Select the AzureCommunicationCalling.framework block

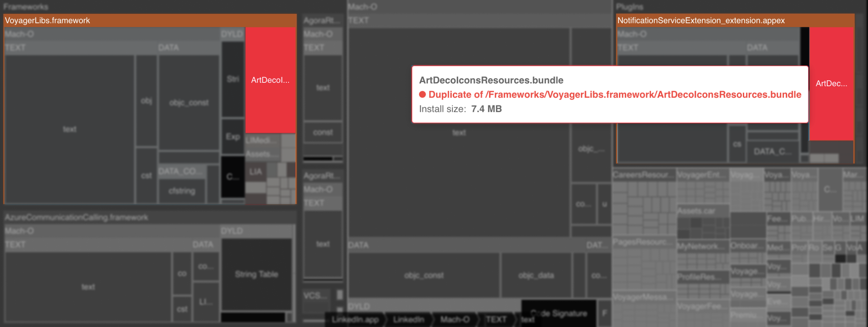click(76, 217)
